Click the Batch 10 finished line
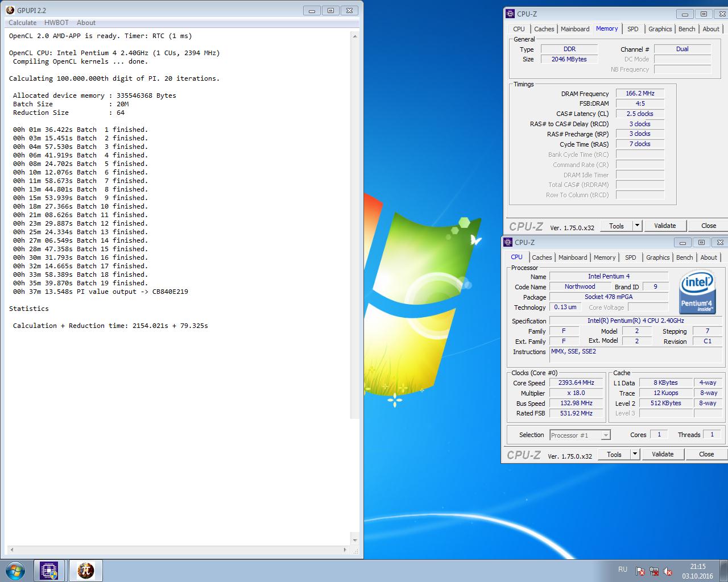Viewport: 728px width, 582px height. [x=80, y=206]
